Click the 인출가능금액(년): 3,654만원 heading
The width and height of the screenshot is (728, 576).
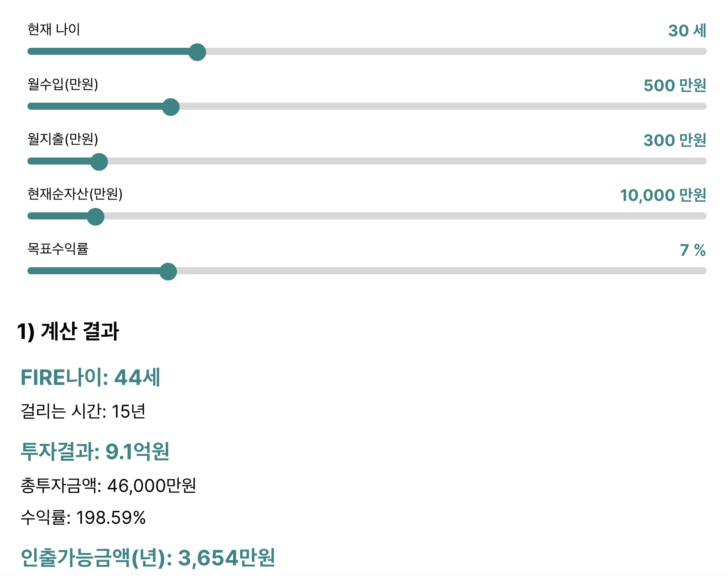point(148,559)
